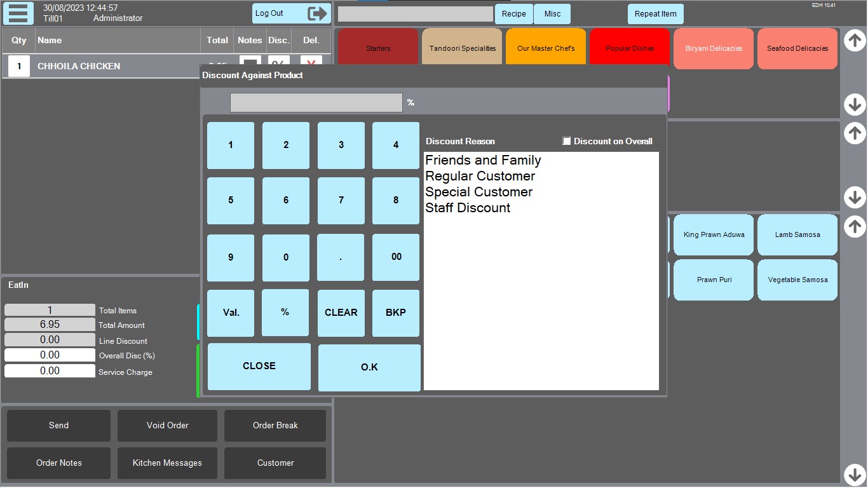Enable the Discount on Overall checkbox
868x488 pixels.
coord(566,141)
